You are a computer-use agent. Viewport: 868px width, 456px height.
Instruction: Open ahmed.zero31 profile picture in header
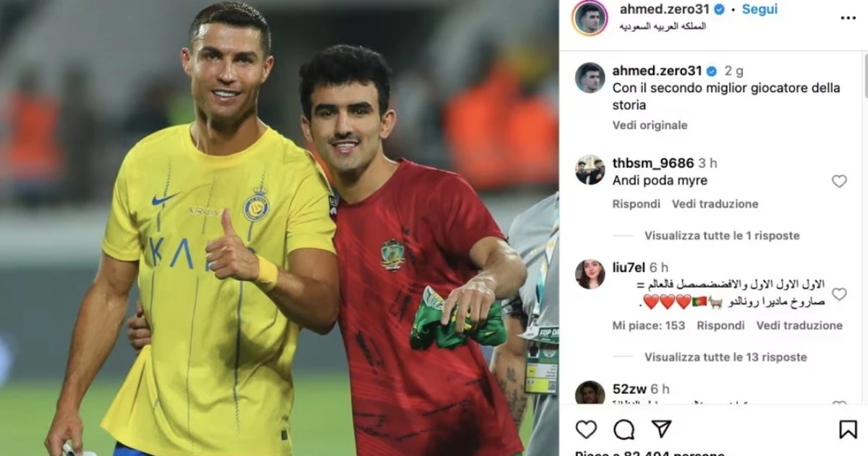(590, 18)
